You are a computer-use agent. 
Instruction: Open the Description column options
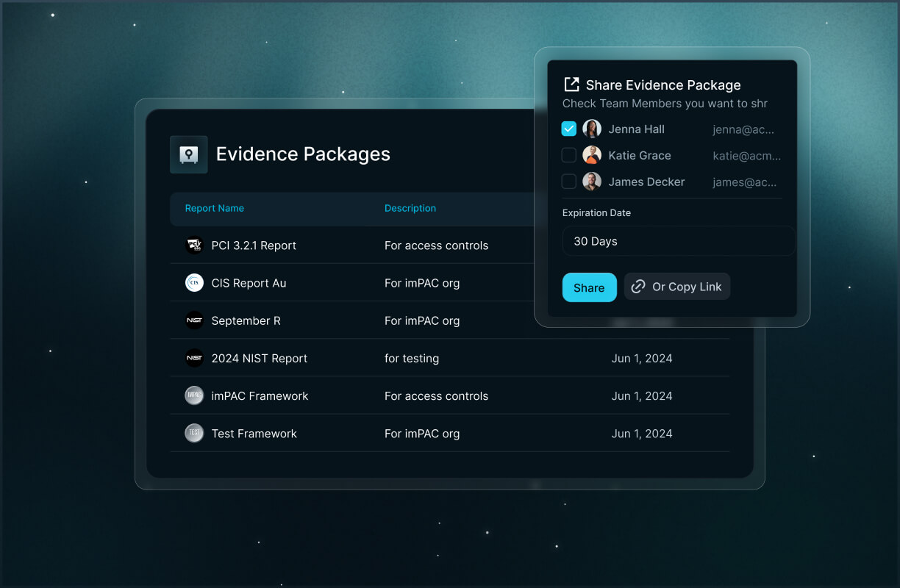coord(410,208)
